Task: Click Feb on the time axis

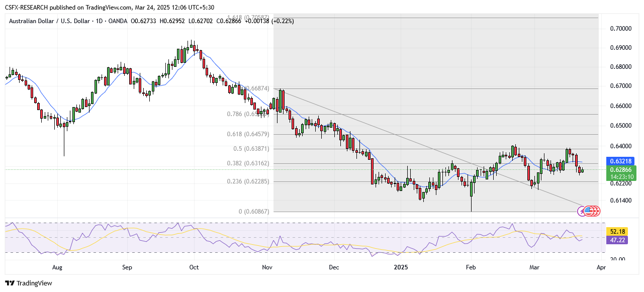Action: (471, 268)
